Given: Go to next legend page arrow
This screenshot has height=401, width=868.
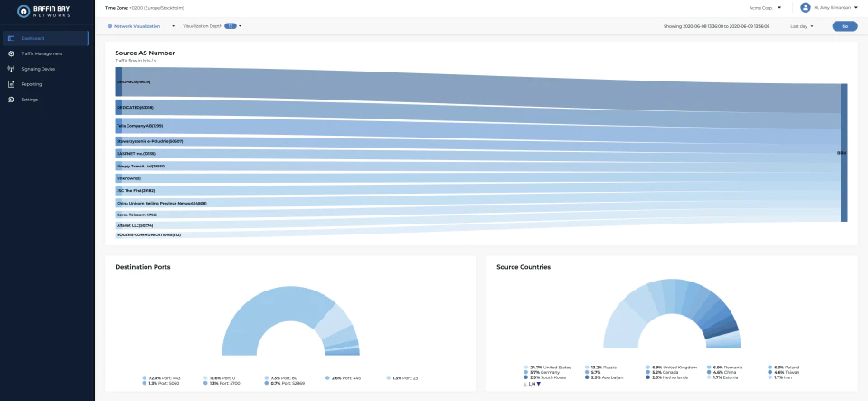Looking at the screenshot, I should pyautogui.click(x=539, y=384).
